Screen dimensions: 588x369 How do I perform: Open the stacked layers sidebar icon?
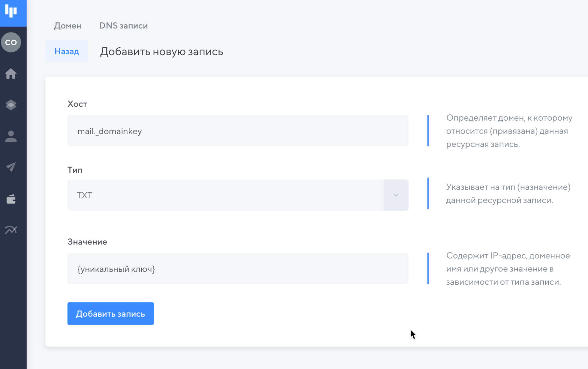point(11,105)
